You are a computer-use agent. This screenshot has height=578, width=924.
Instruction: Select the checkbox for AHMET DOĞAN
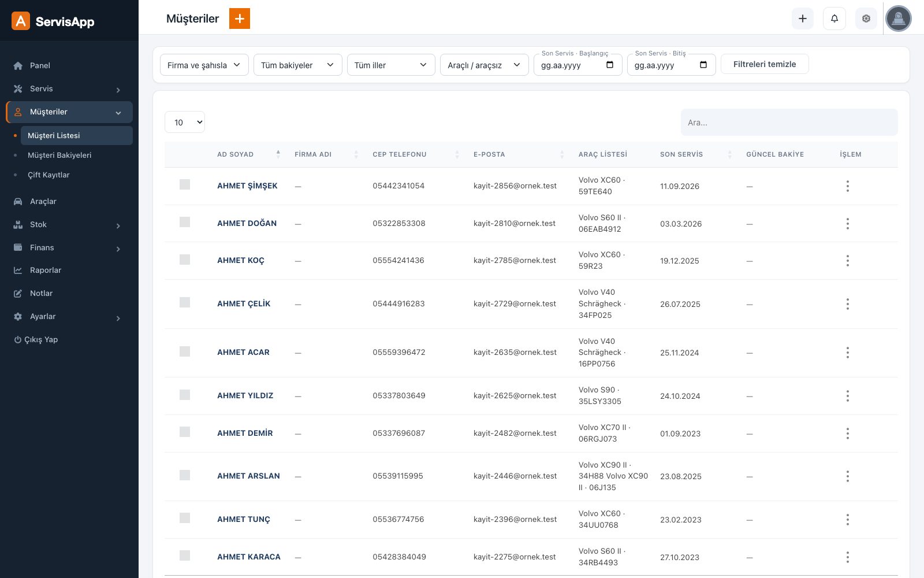(185, 222)
